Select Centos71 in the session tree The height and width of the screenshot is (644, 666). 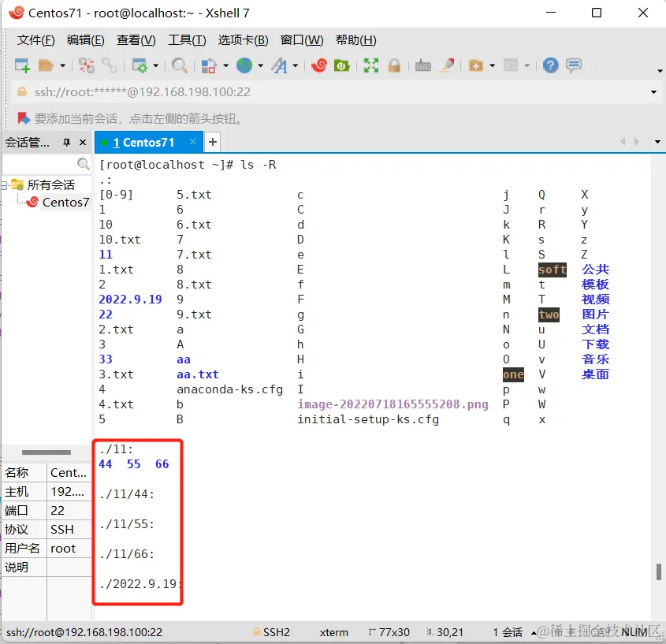[65, 202]
